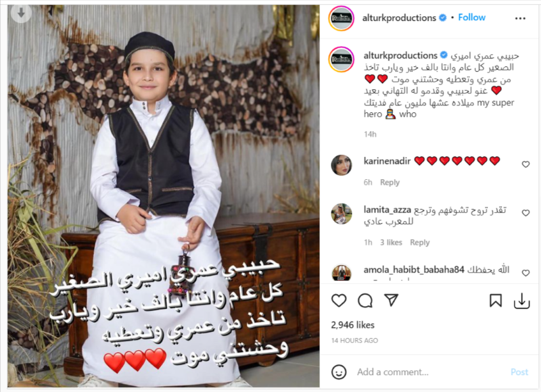Like amola_habibt_babaha84's comment
541x392 pixels.
(525, 273)
